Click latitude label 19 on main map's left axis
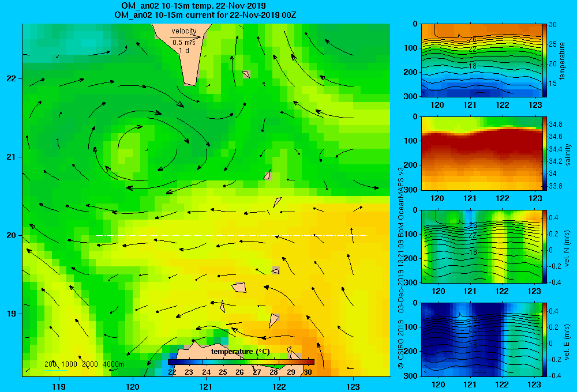 [x=12, y=314]
